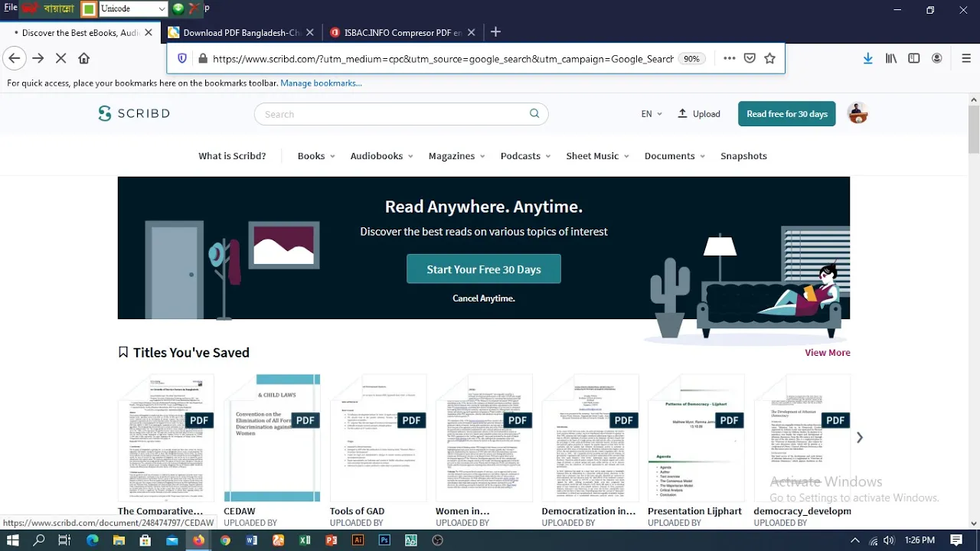Viewport: 980px width, 551px height.
Task: Open Firefox library icon
Action: [x=891, y=58]
